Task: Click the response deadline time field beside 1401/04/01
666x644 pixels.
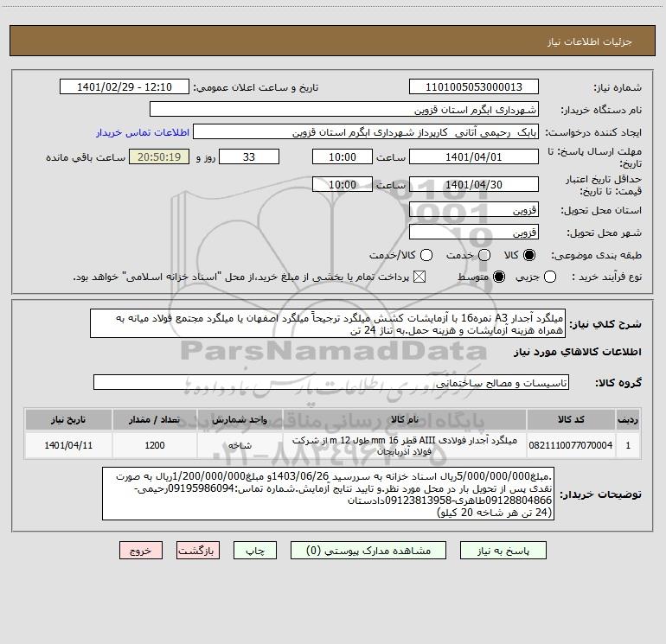Action: [x=343, y=156]
